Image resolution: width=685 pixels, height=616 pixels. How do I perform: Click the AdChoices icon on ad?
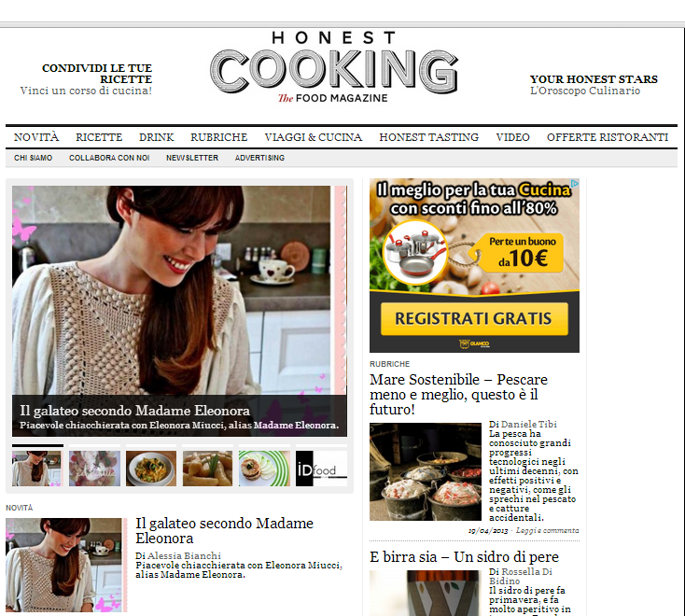tap(575, 184)
